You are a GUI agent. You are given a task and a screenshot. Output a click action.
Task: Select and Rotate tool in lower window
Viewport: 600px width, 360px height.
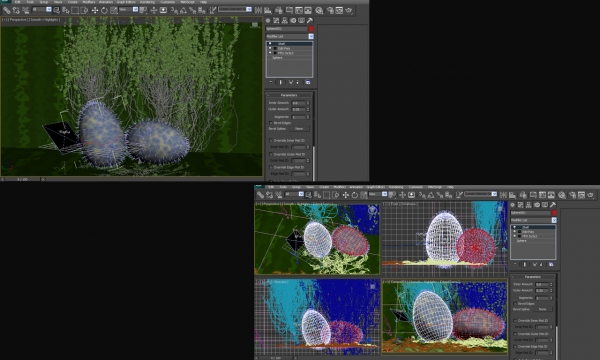[355, 195]
